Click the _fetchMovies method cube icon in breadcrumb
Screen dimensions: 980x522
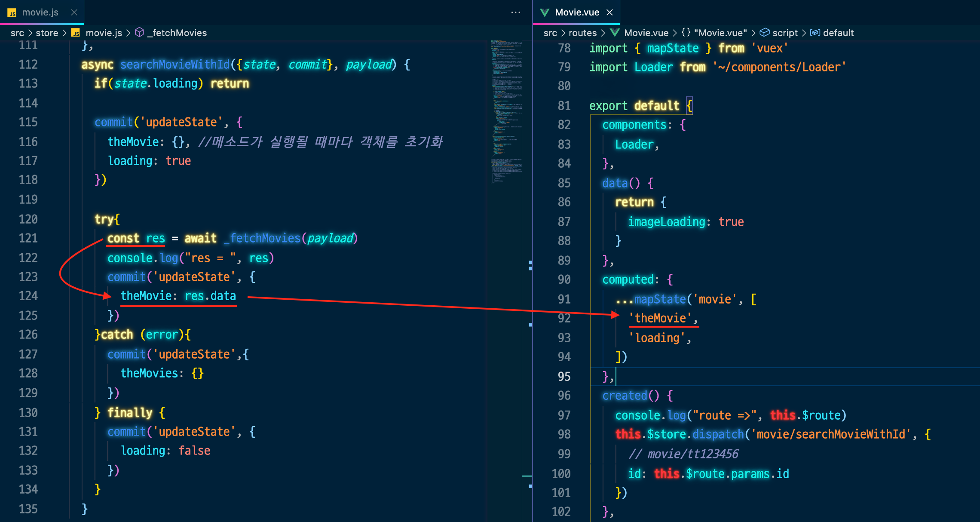[139, 33]
